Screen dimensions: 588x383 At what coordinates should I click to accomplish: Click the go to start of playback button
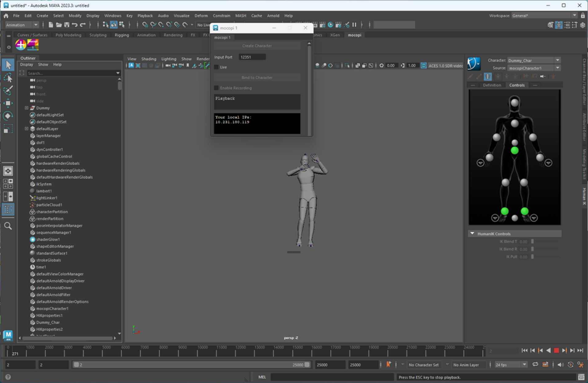pos(524,350)
